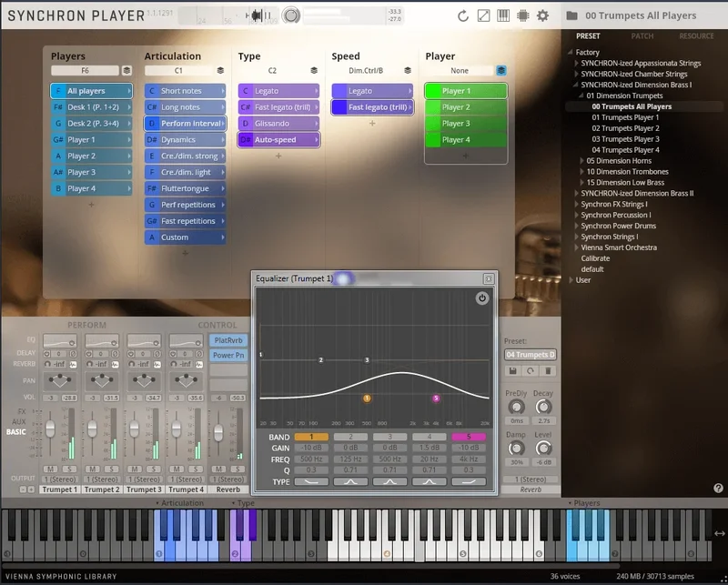Screen dimensions: 728x585
Task: Switch to the RESOURCE tab
Action: click(696, 36)
